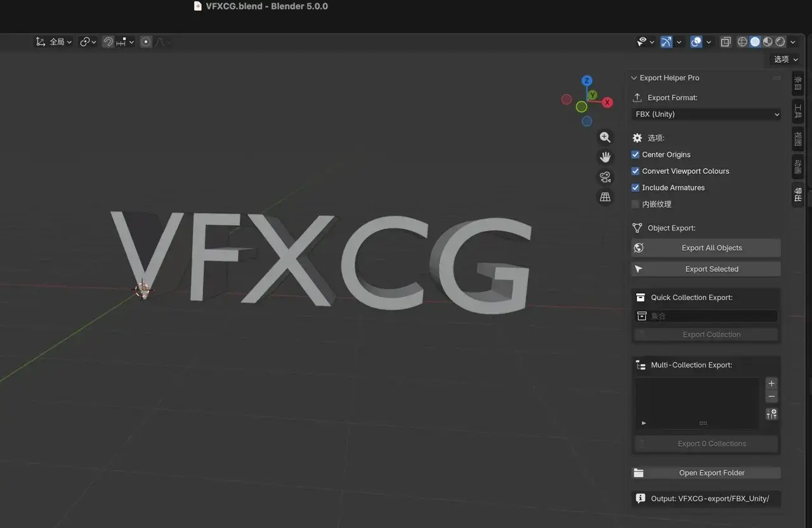
Task: Switch to wireframe shading mode
Action: coord(742,42)
